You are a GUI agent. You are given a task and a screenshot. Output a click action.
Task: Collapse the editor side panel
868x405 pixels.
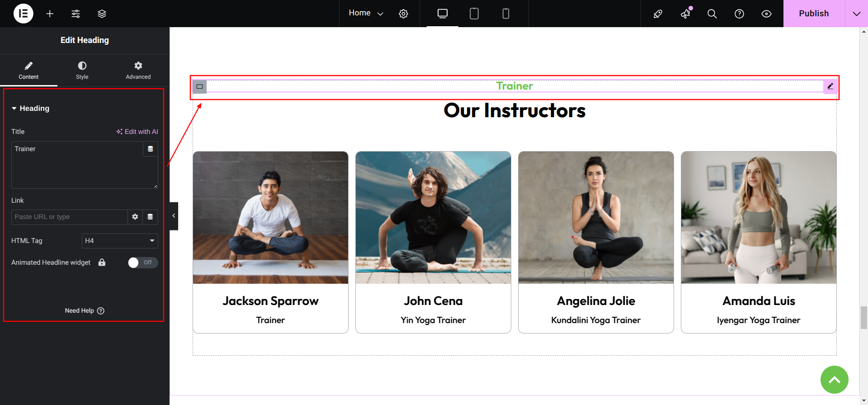tap(174, 216)
